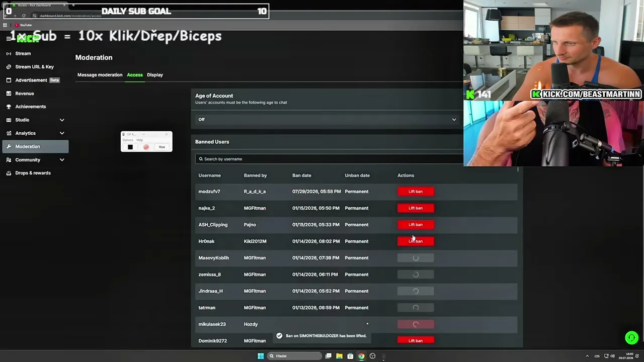Click the Achievements trophy icon
644x362 pixels.
pyautogui.click(x=9, y=107)
